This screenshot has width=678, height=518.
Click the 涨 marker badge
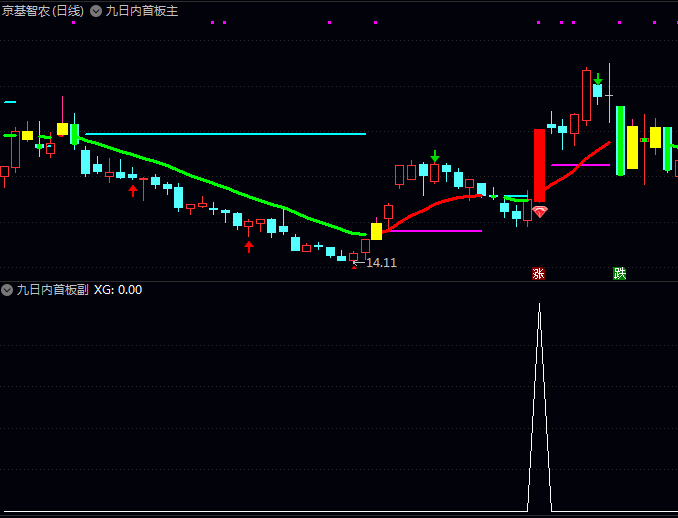coord(538,274)
